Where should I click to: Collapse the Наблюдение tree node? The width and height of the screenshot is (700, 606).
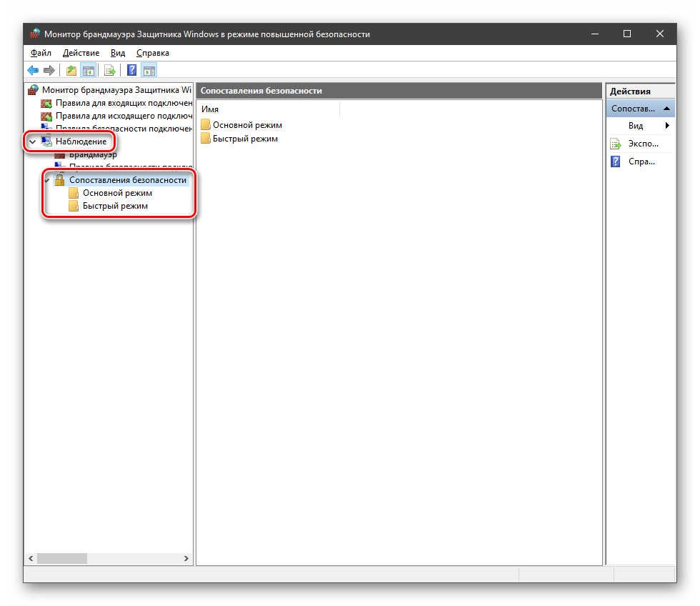click(33, 141)
